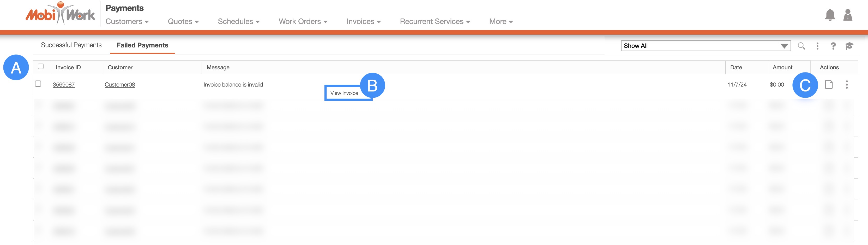Open the Customer08 link

point(120,85)
